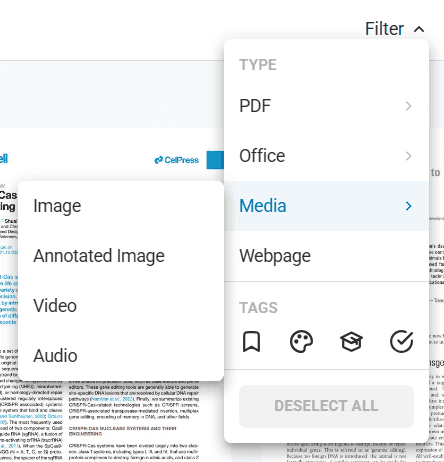The height and width of the screenshot is (462, 444).
Task: Toggle the graduation cap tag filter
Action: (351, 342)
